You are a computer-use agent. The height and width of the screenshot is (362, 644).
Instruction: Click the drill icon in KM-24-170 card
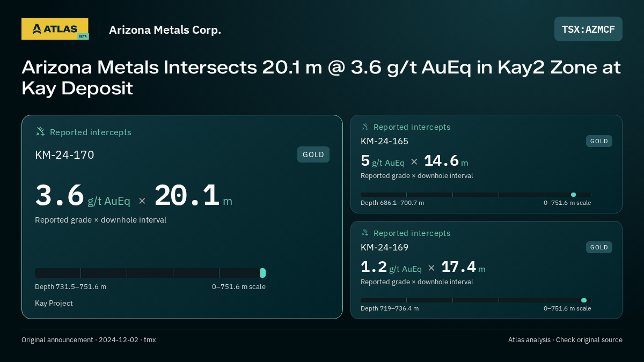pyautogui.click(x=40, y=131)
